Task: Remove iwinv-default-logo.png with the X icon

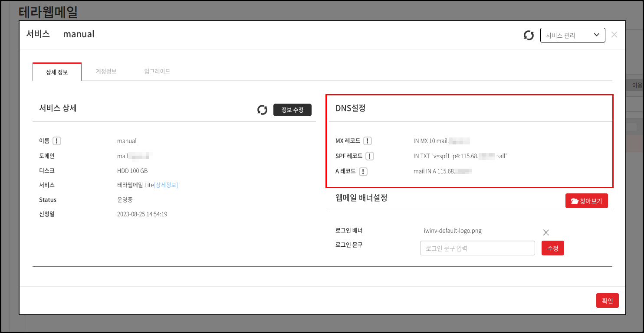Action: [x=546, y=232]
